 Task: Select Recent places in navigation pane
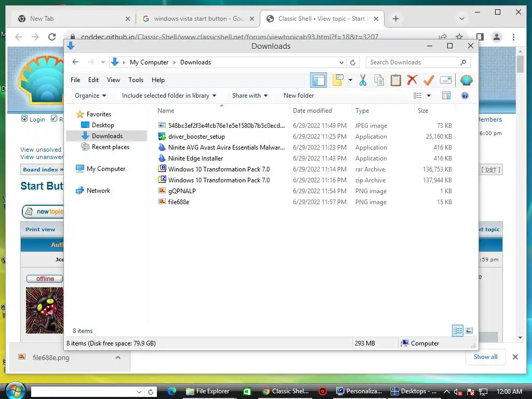[x=110, y=147]
